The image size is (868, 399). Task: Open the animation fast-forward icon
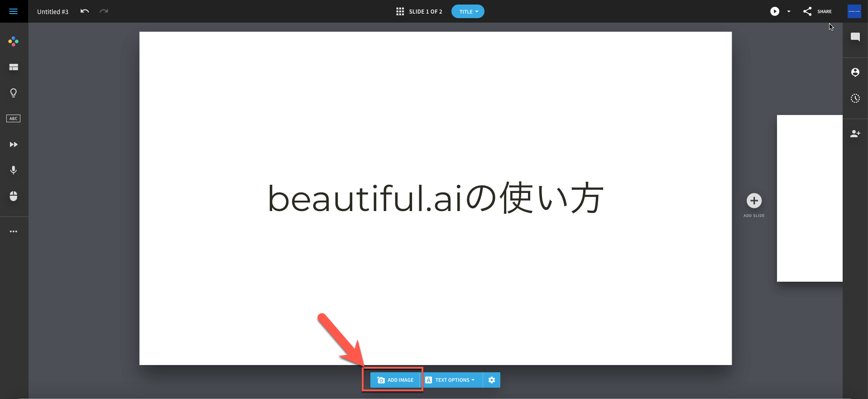(14, 144)
